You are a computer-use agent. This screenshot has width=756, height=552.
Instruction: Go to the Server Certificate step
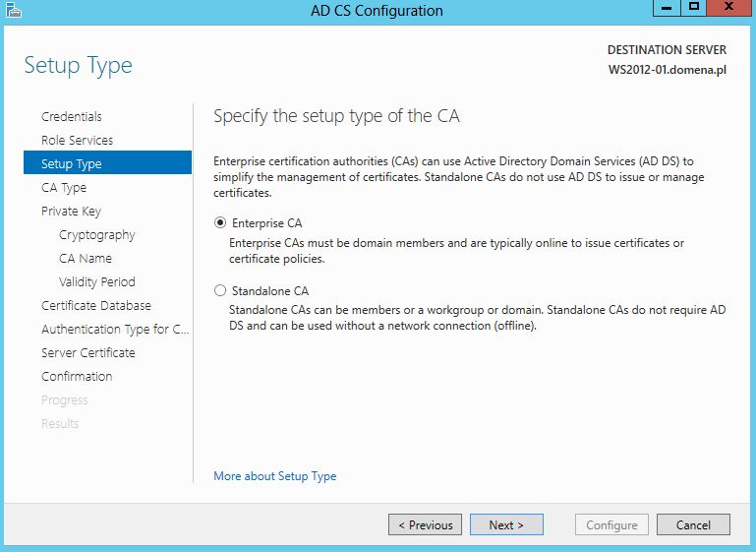88,352
